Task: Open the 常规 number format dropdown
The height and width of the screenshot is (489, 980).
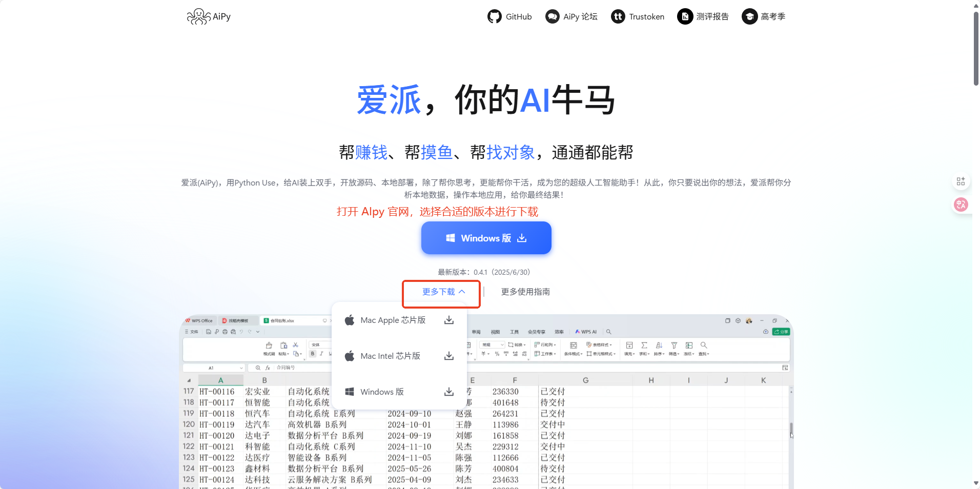Action: coord(492,345)
